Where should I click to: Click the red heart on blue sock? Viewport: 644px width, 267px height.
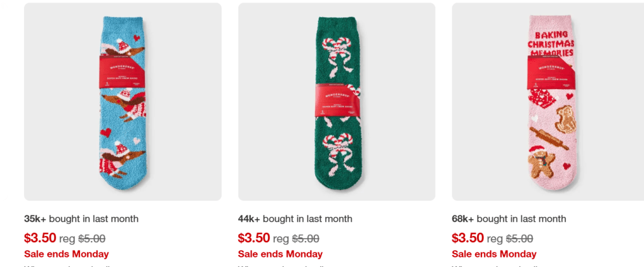click(106, 133)
